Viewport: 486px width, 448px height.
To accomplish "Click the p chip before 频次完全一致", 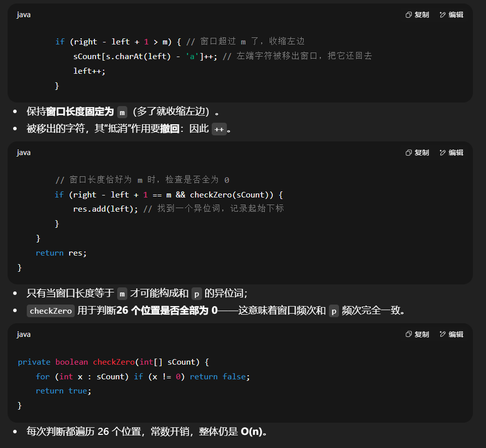I will 333,311.
